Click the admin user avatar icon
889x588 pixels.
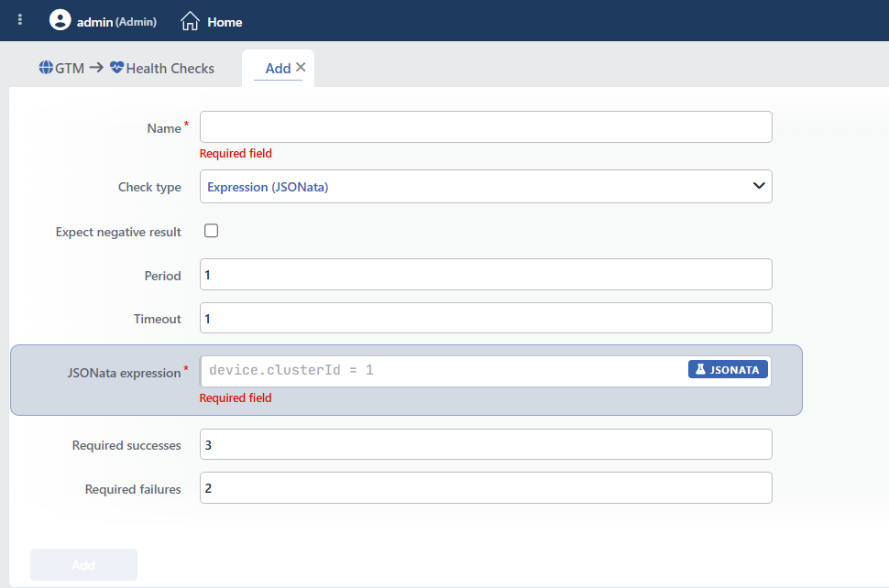pyautogui.click(x=60, y=20)
